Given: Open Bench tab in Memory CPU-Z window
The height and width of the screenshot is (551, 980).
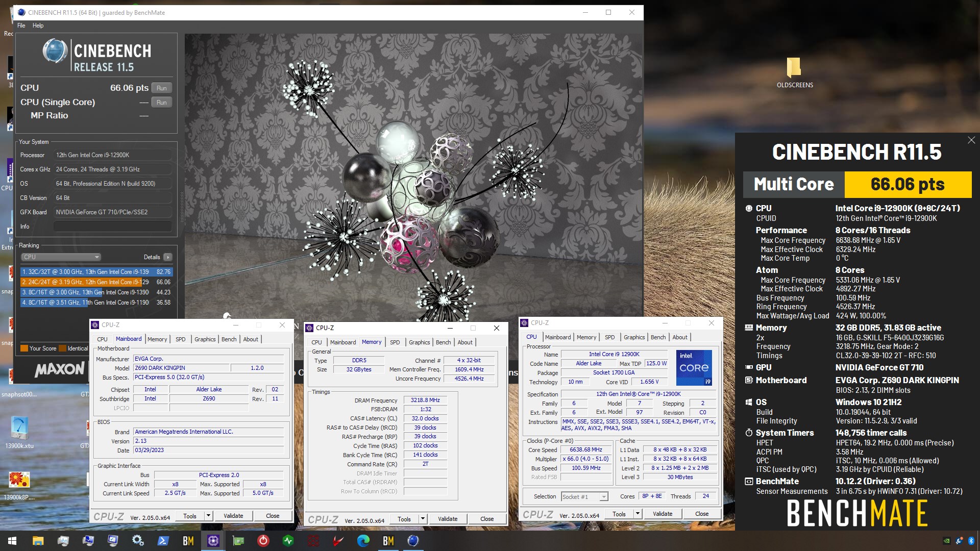Looking at the screenshot, I should pos(444,342).
